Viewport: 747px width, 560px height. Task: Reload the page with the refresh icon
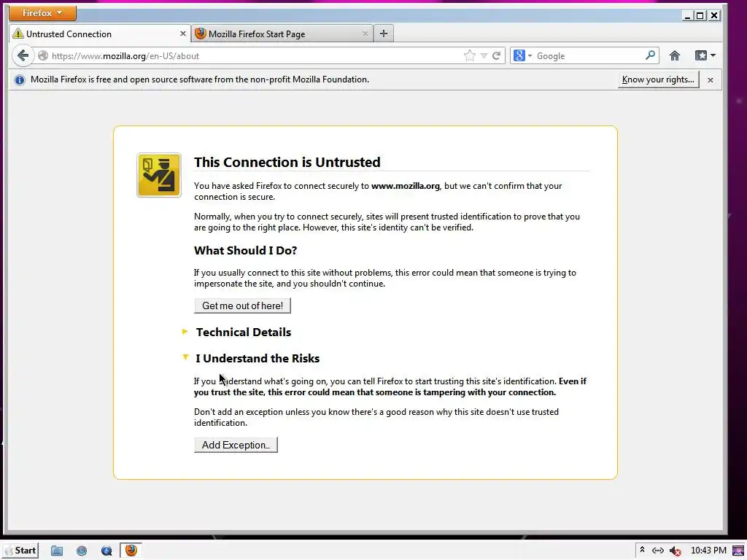pyautogui.click(x=496, y=55)
